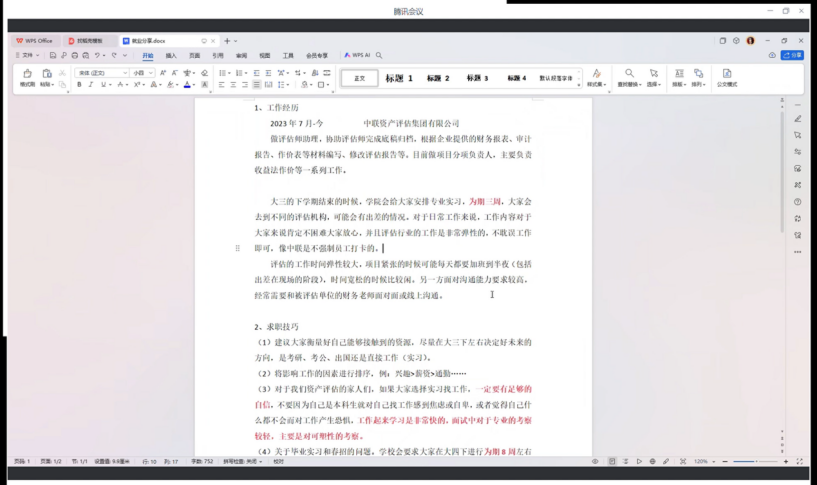Click the Find and Replace (查找替换) icon
This screenshot has height=485, width=817.
point(629,74)
